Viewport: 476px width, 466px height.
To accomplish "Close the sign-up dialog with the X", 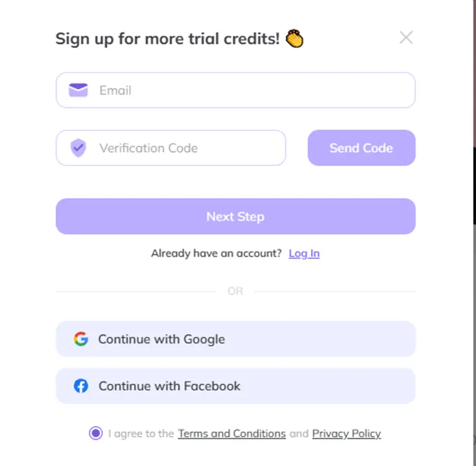I will pyautogui.click(x=406, y=38).
